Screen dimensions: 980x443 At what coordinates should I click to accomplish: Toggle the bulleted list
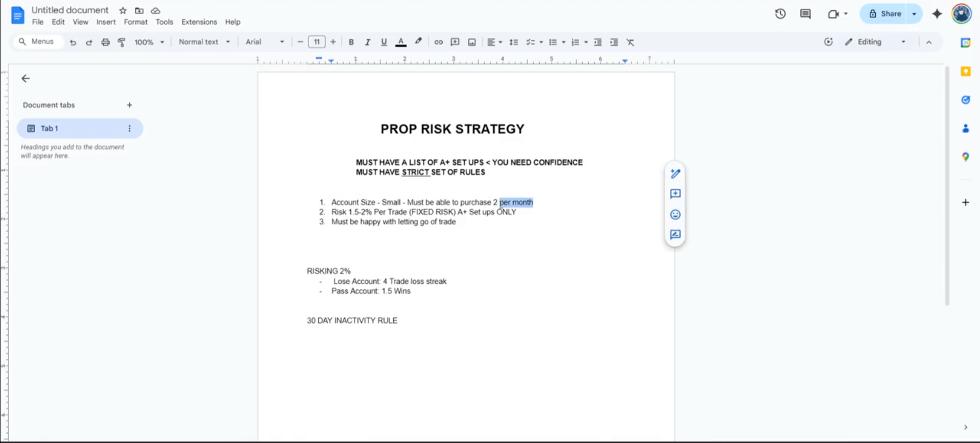[x=553, y=42]
